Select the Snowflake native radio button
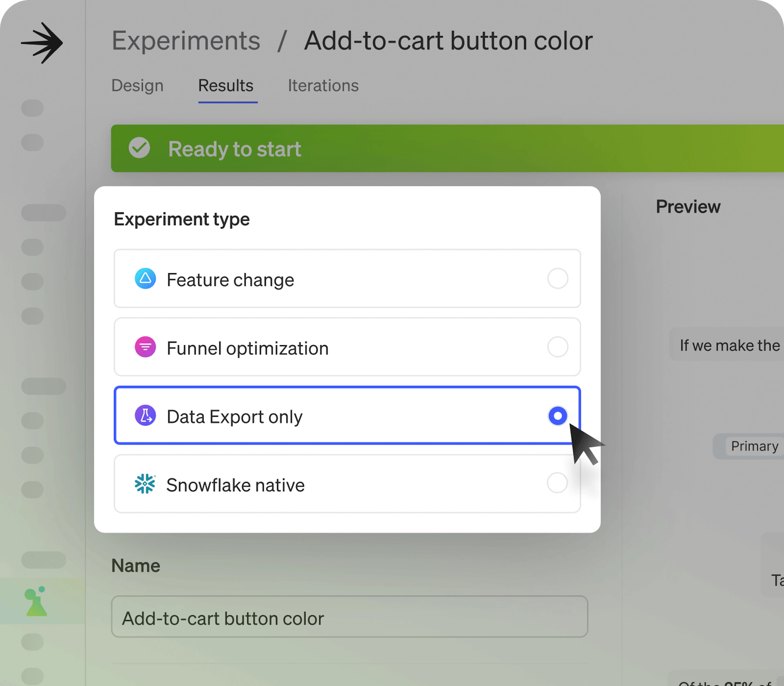784x686 pixels. tap(557, 483)
